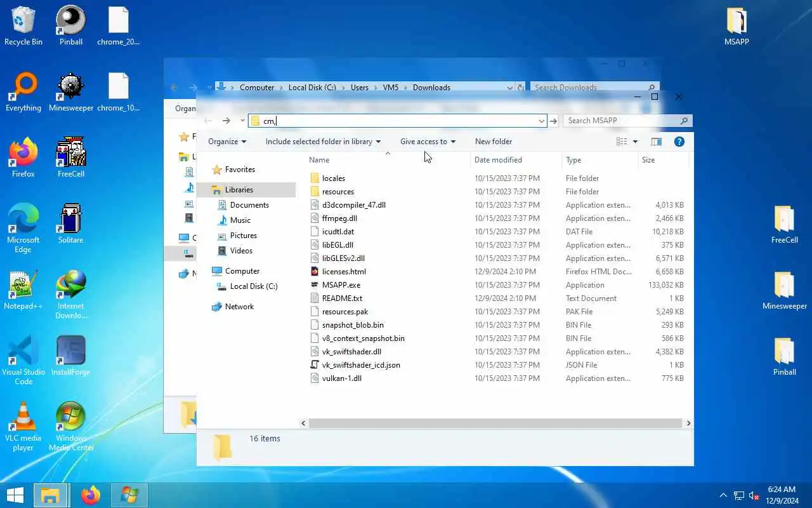Image resolution: width=812 pixels, height=508 pixels.
Task: Show hidden system tray icons
Action: [x=723, y=495]
